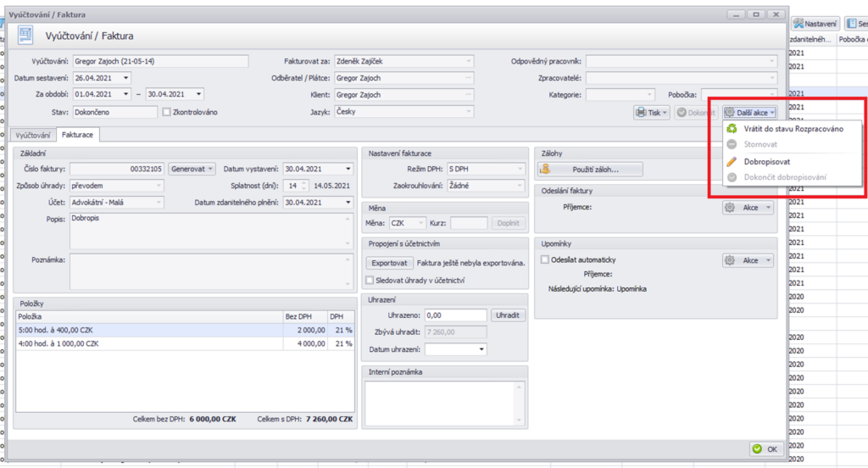Select Dobropisovat from the menu

768,161
